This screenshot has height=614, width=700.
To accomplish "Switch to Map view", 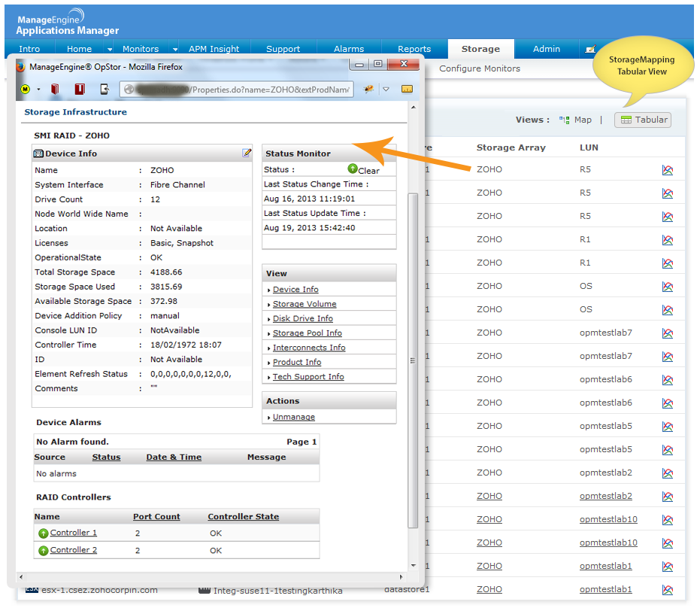I will [x=583, y=120].
